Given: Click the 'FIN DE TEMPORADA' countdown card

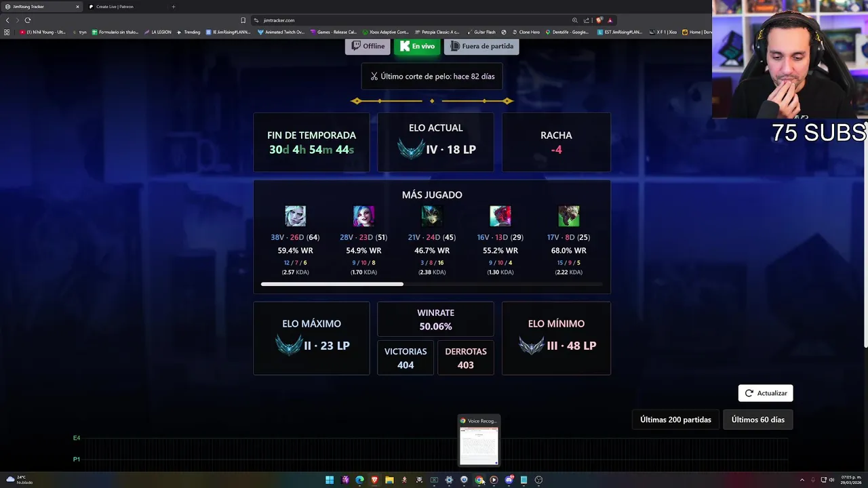Looking at the screenshot, I should tap(311, 142).
